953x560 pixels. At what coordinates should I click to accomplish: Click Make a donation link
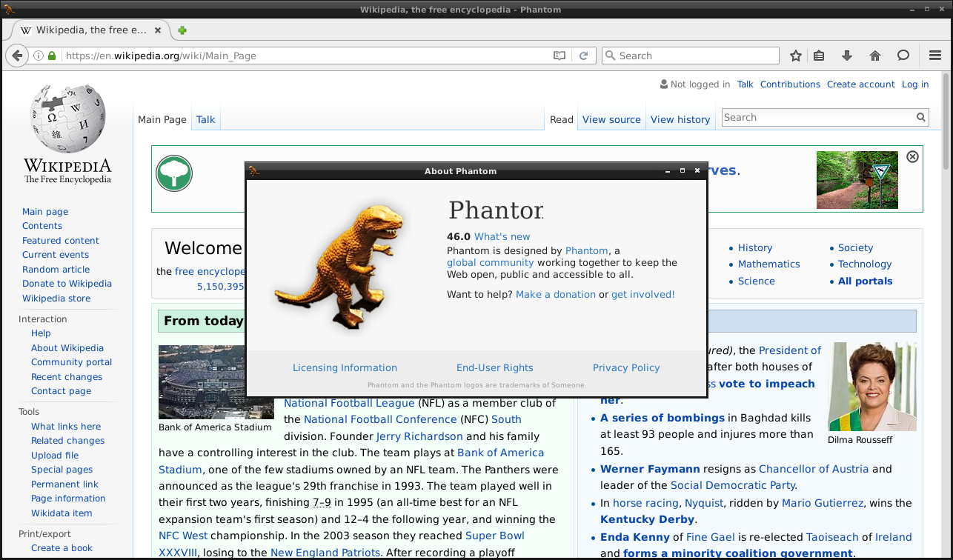click(x=556, y=294)
